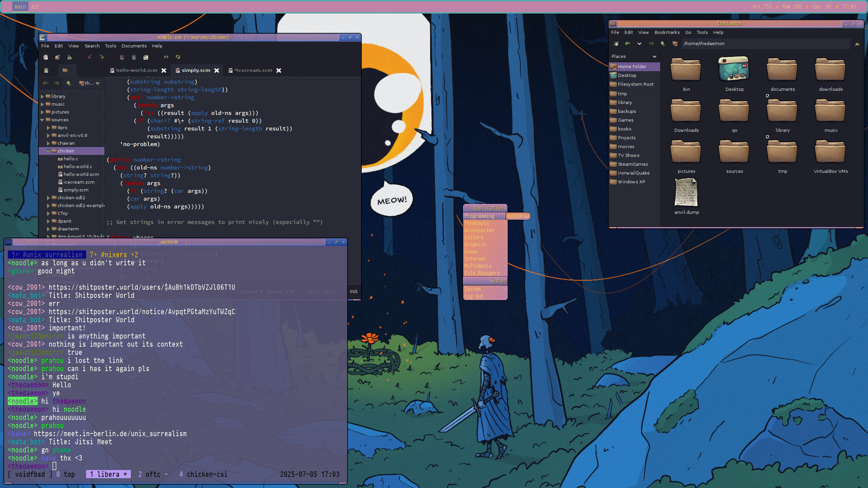Open the VirtualBox VMs folder icon

(830, 151)
